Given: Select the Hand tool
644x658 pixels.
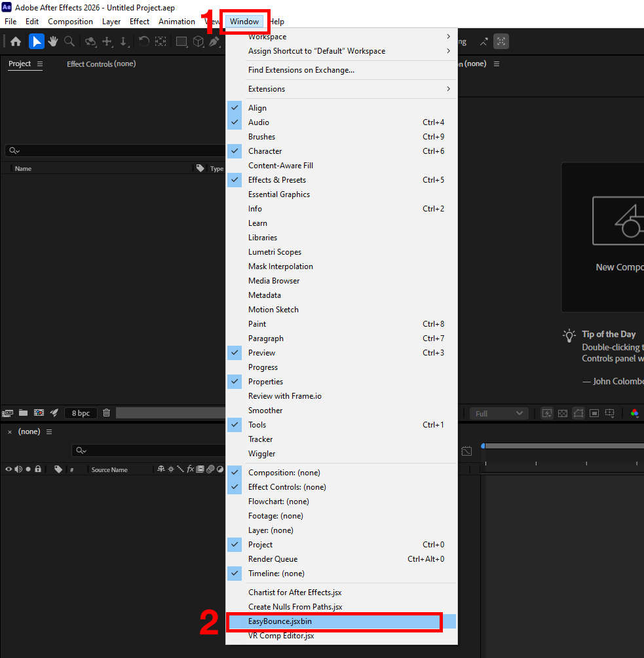Looking at the screenshot, I should click(x=53, y=41).
